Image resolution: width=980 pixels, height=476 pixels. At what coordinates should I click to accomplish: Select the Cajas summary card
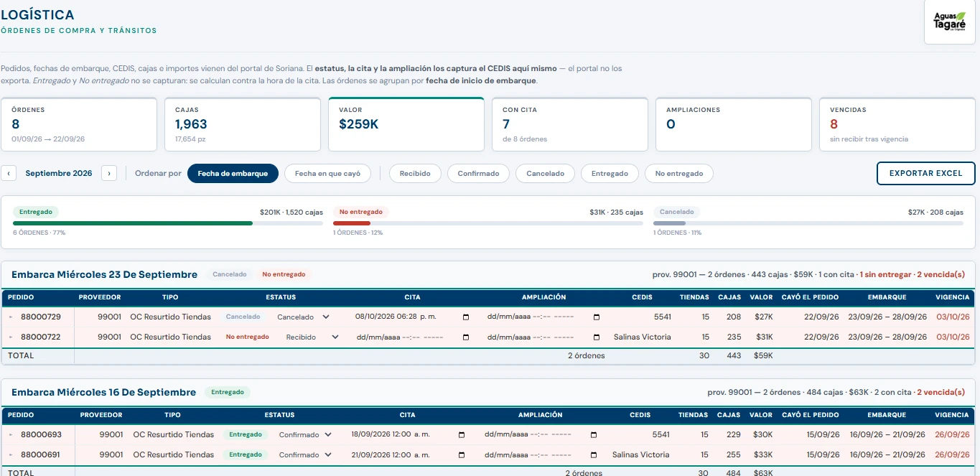(243, 124)
